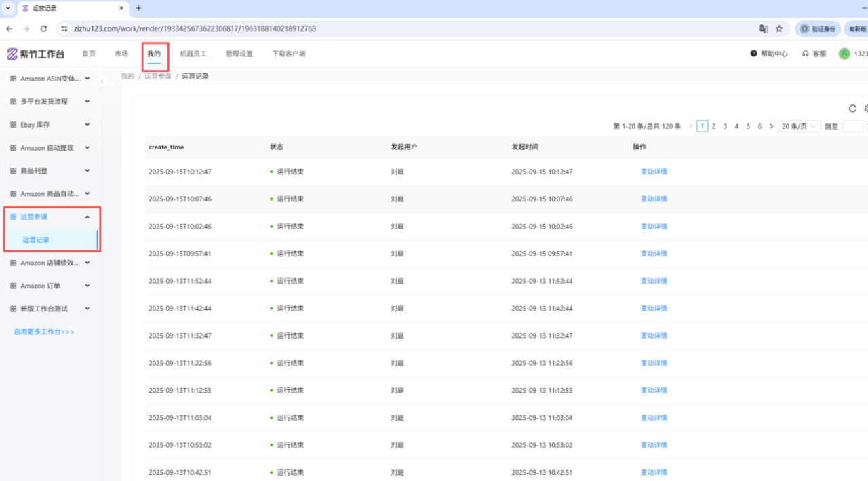Click the 紫竹工作台 logo
The width and height of the screenshot is (868, 481).
pyautogui.click(x=36, y=54)
